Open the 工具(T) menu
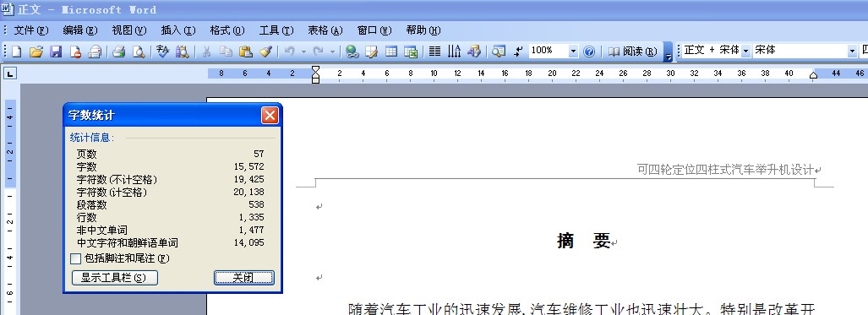The width and height of the screenshot is (868, 315). point(276,30)
